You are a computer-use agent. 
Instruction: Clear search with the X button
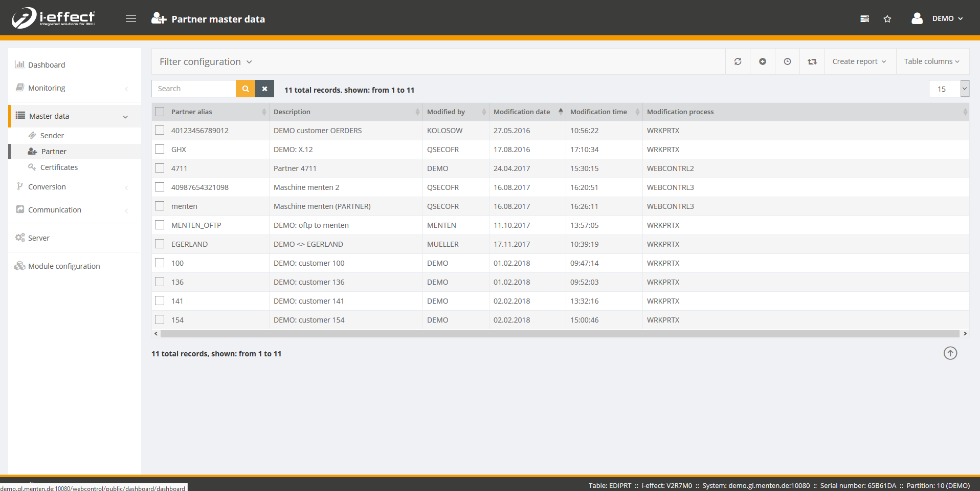[x=264, y=89]
